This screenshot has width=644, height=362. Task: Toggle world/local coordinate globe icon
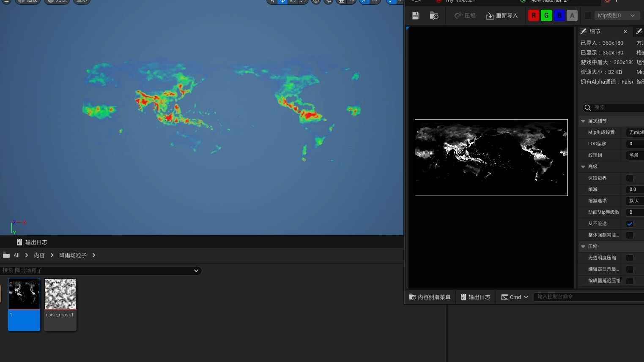tap(316, 1)
